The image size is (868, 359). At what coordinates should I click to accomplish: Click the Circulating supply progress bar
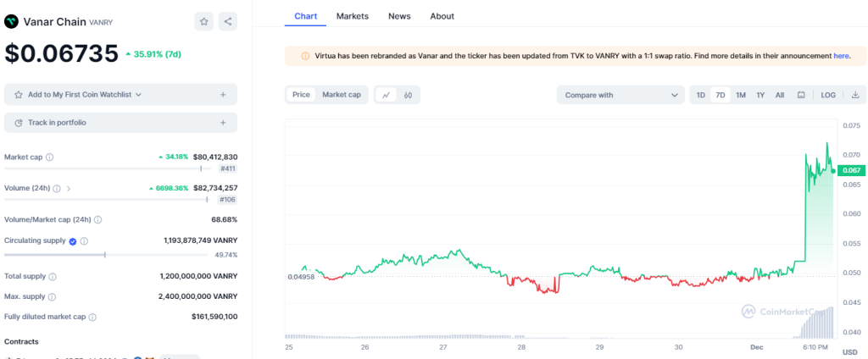[x=106, y=255]
